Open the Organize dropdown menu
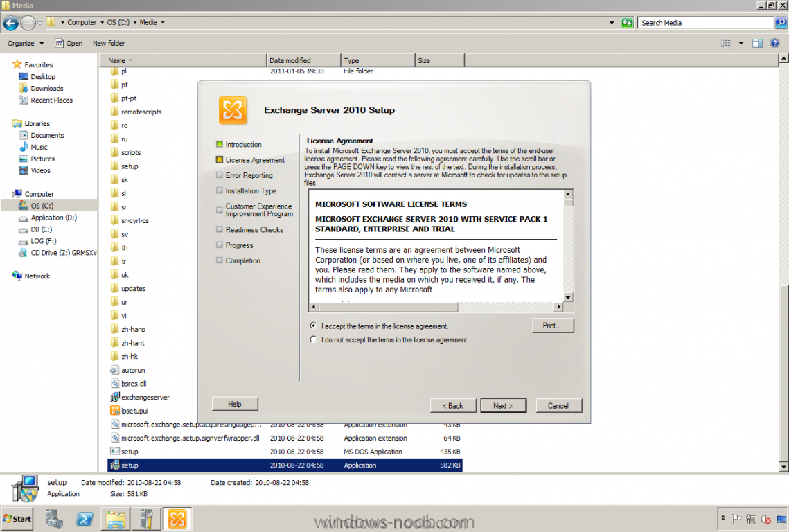The height and width of the screenshot is (532, 789). (26, 43)
